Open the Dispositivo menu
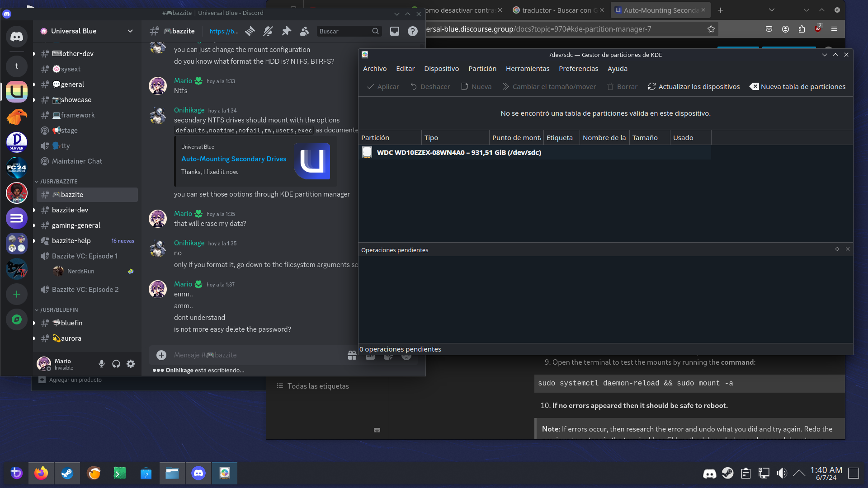Viewport: 868px width, 488px height. [x=441, y=69]
